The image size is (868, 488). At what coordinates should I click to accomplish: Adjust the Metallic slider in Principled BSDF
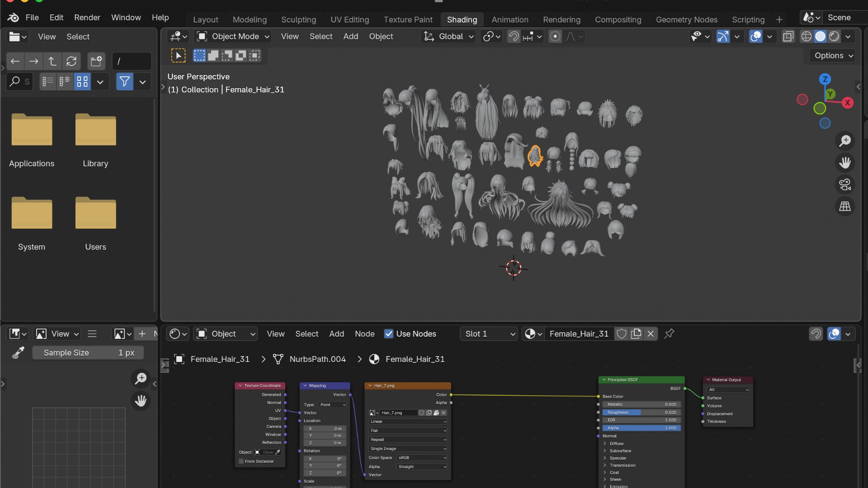(x=642, y=404)
